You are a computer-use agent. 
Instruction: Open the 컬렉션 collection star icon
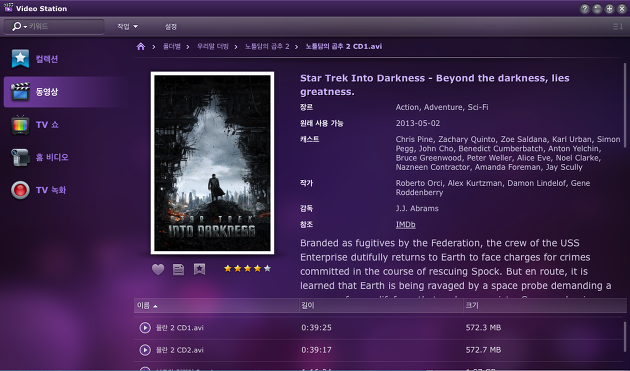(x=20, y=59)
